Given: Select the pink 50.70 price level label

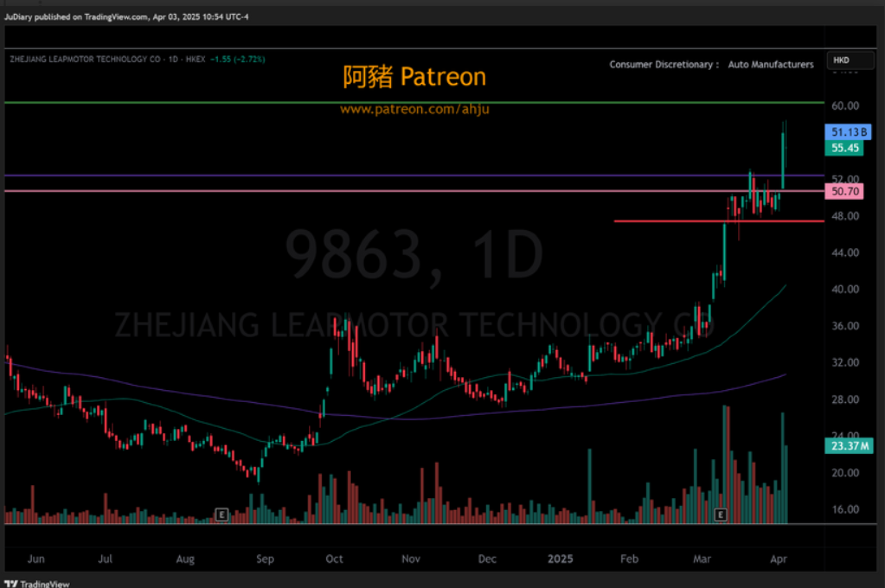Looking at the screenshot, I should [x=844, y=191].
